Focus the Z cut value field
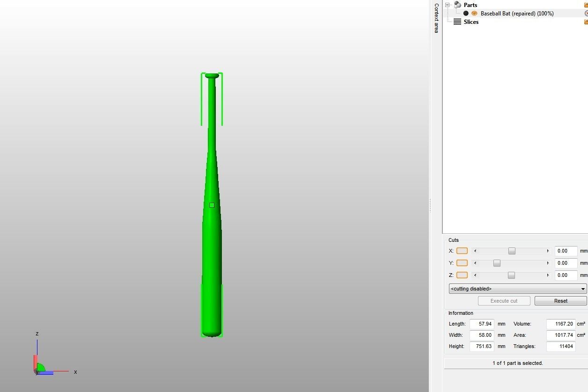This screenshot has width=588, height=392. click(x=566, y=275)
